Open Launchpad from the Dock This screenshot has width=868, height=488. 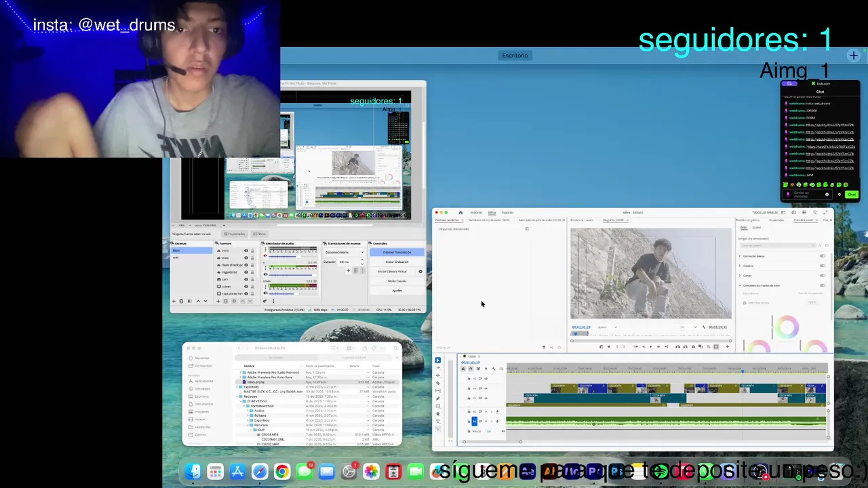point(215,471)
